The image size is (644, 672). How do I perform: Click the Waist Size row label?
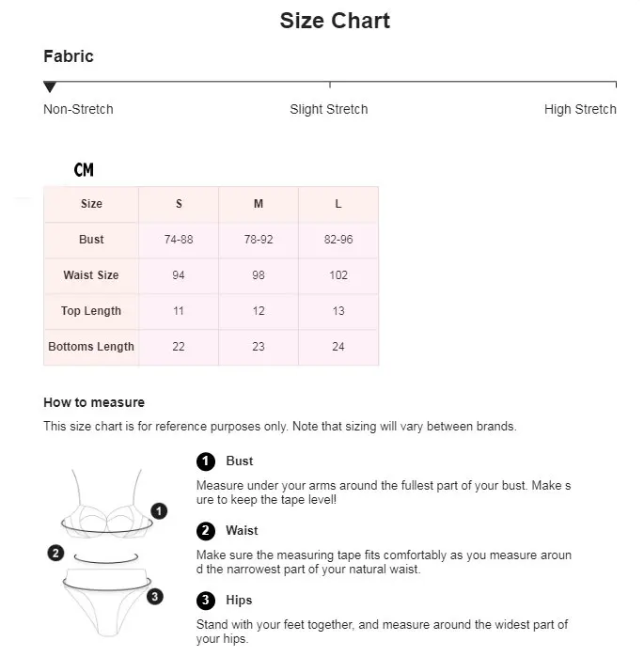coord(91,275)
